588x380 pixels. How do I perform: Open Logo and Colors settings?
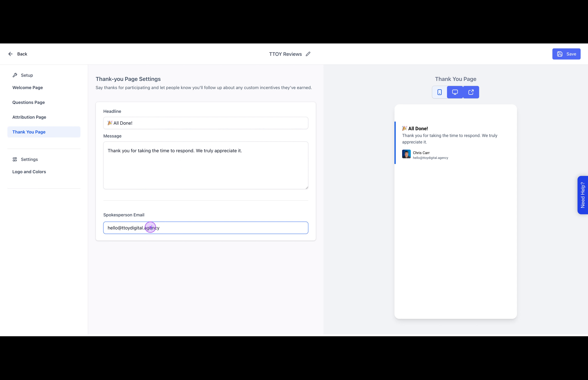[29, 172]
